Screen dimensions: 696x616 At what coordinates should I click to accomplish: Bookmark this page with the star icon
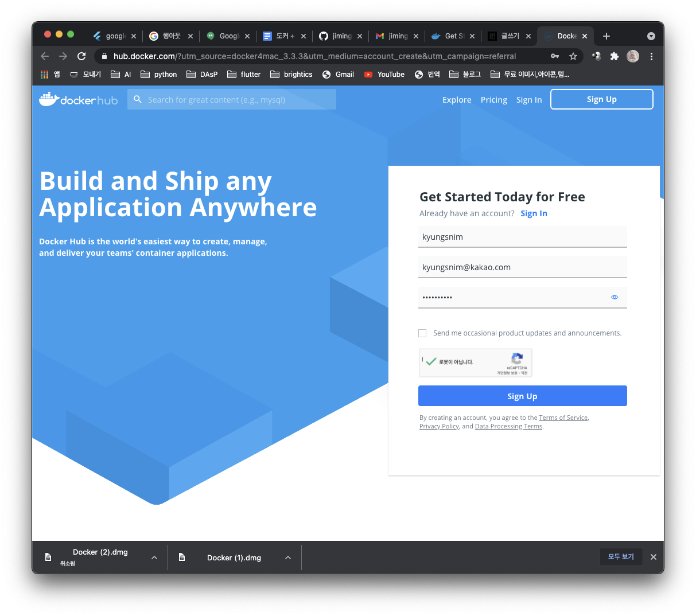pos(573,56)
